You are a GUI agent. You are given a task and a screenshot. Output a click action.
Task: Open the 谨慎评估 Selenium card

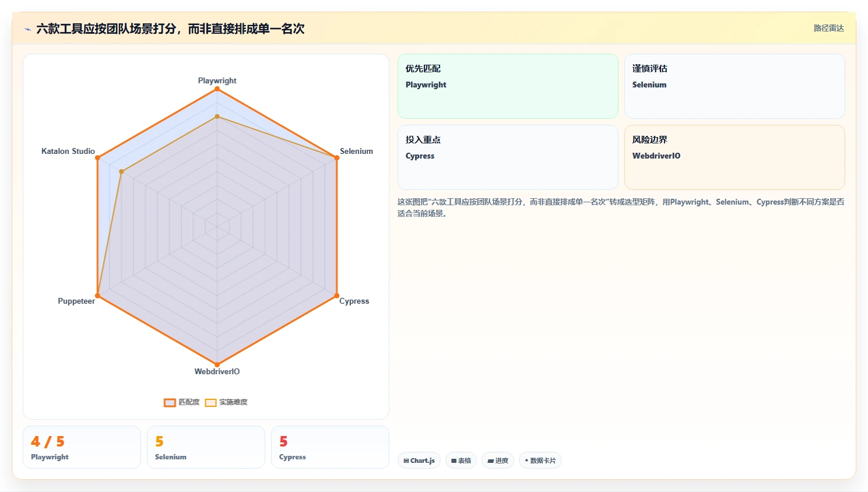(735, 86)
